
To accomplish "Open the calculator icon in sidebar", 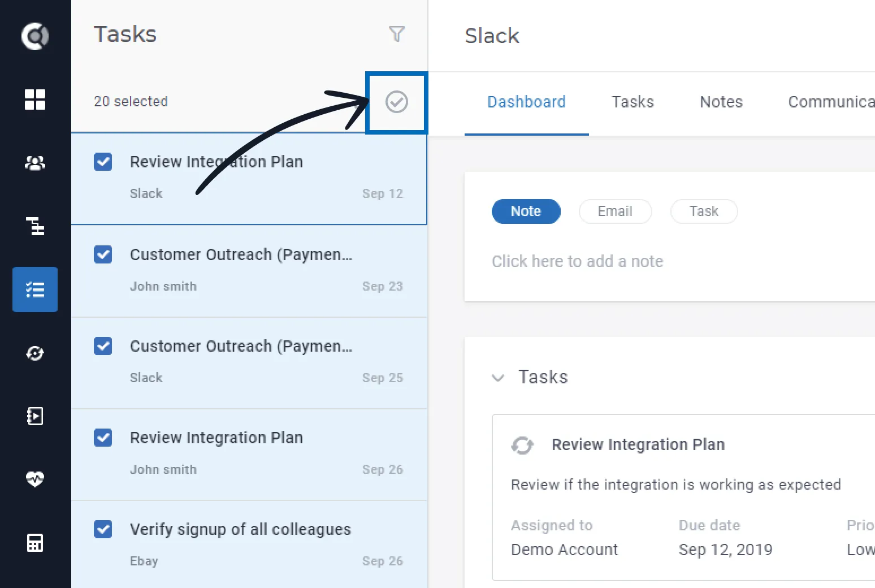I will point(35,543).
